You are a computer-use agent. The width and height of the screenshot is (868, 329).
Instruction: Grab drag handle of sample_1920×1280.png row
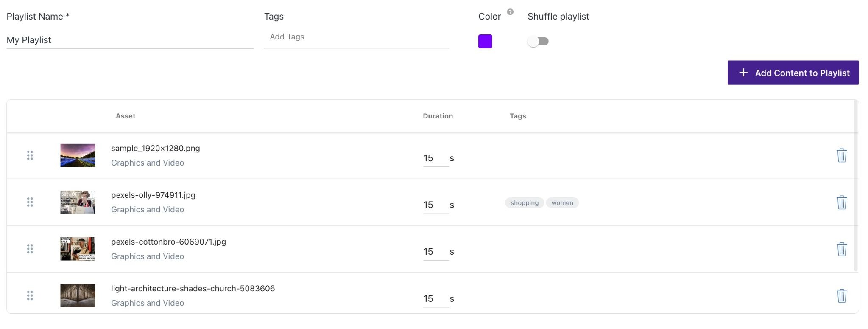pos(30,155)
